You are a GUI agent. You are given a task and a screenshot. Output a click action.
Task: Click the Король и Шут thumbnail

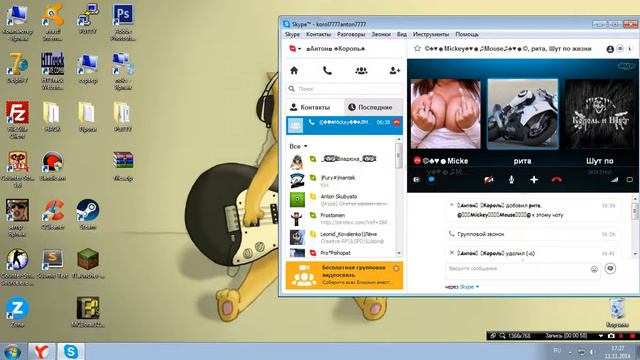click(600, 114)
